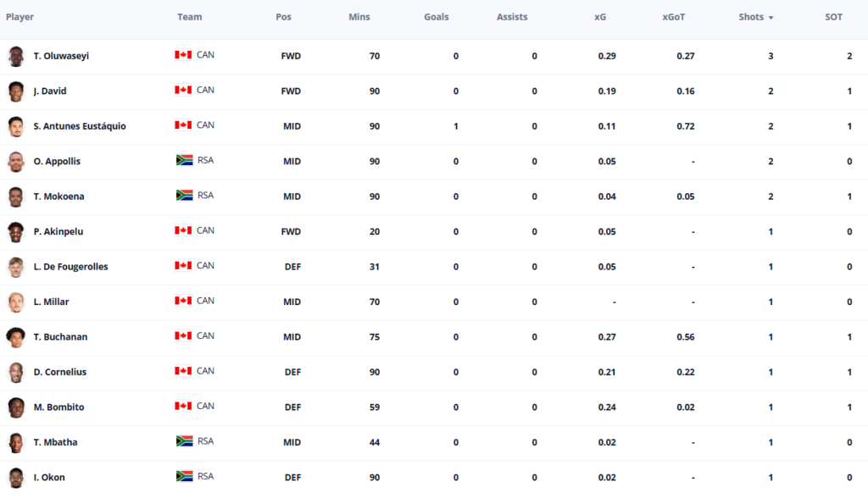Image resolution: width=868 pixels, height=493 pixels.
Task: Click the SOT column header
Action: point(834,17)
